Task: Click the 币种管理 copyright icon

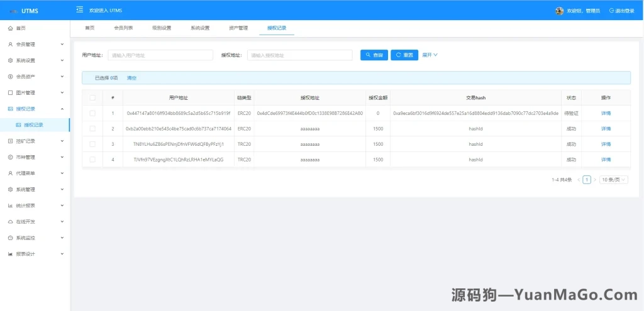Action: pos(11,157)
